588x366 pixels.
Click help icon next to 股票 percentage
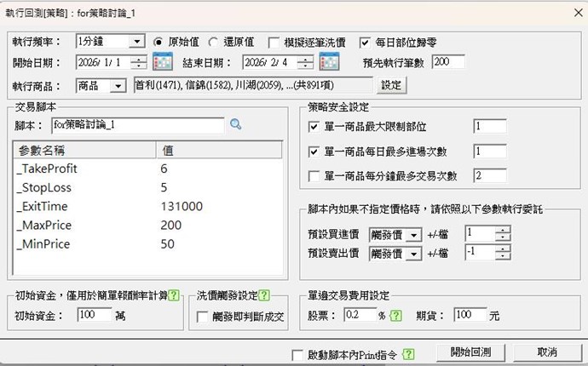tap(396, 315)
